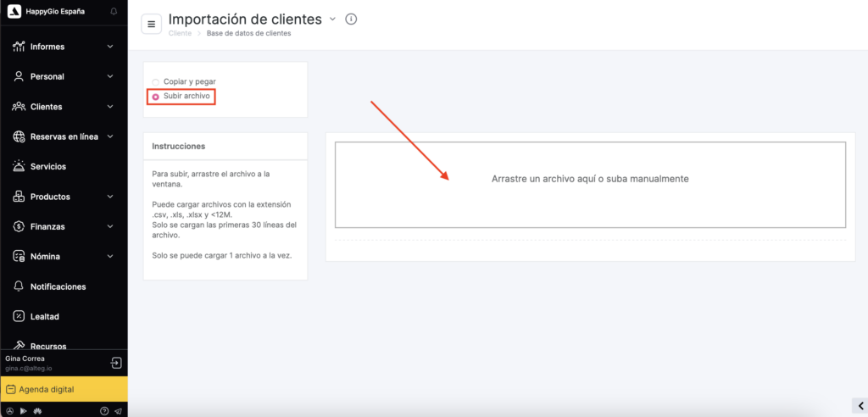Open Servicios in the sidebar
Screen dimensions: 868x417
click(47, 167)
